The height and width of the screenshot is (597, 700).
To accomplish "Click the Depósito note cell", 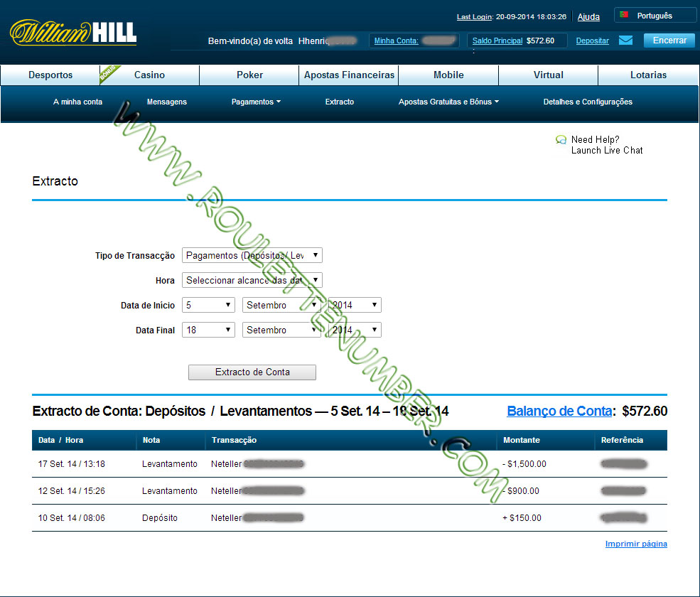I will 160,518.
